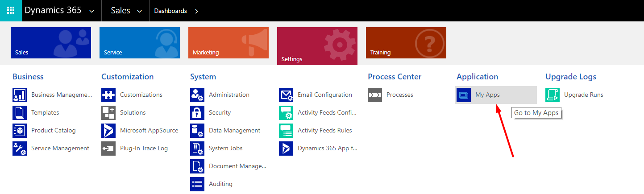Click the Auditing icon
The image size is (644, 194).
[197, 184]
